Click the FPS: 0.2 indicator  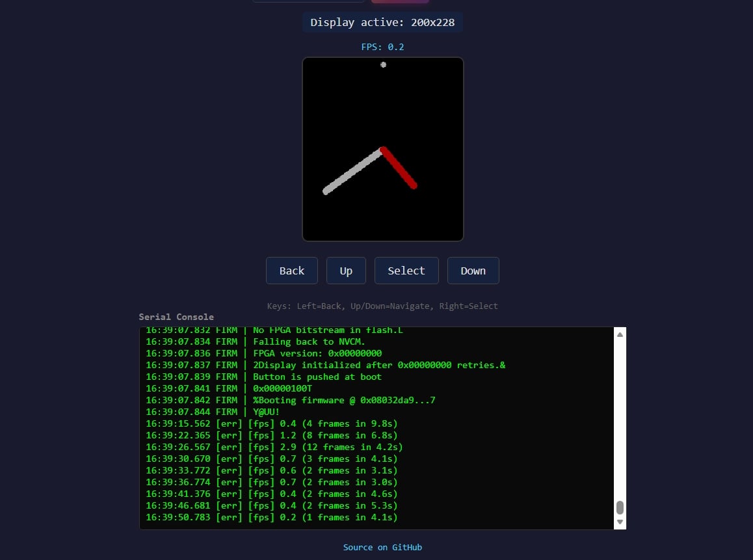pos(382,46)
